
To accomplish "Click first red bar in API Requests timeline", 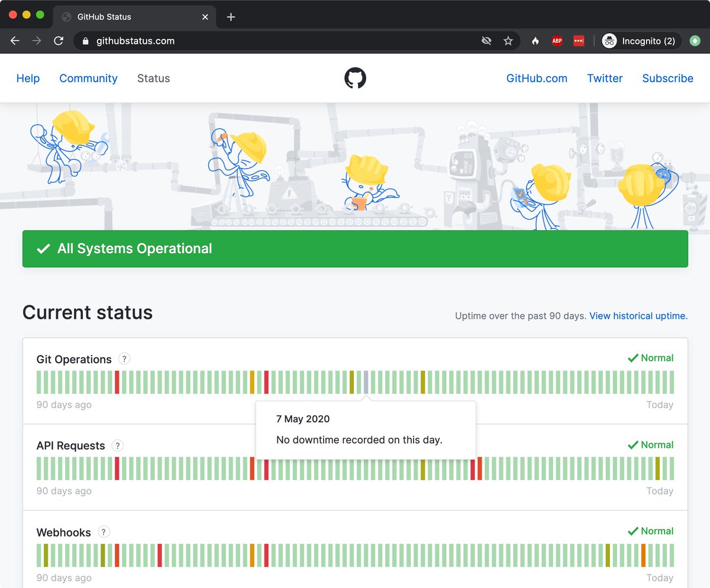I will pos(117,469).
